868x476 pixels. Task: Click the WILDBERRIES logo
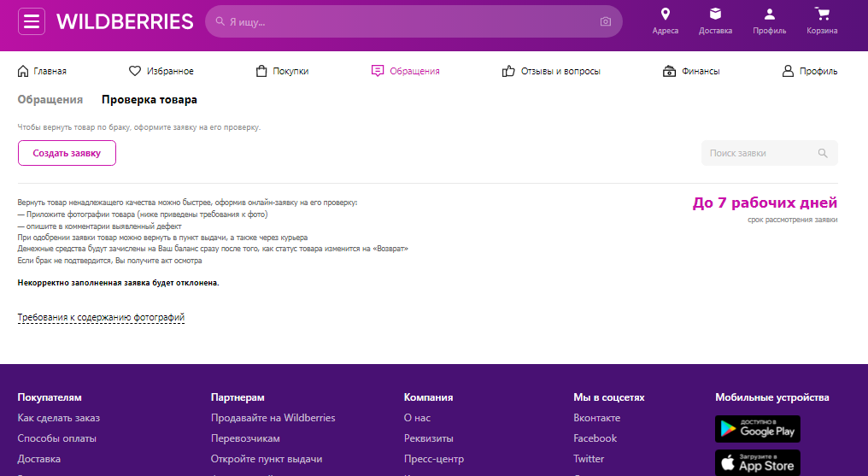tap(125, 21)
